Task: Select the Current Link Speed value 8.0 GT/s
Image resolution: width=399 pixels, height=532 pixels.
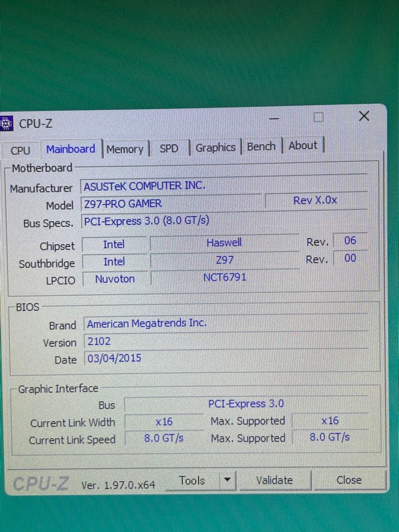Action: point(164,438)
